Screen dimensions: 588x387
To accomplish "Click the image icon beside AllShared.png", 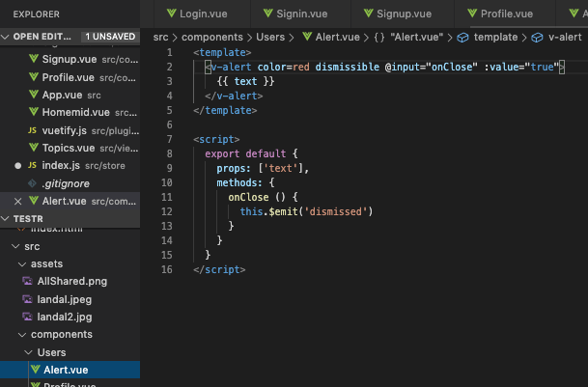I will pos(28,281).
